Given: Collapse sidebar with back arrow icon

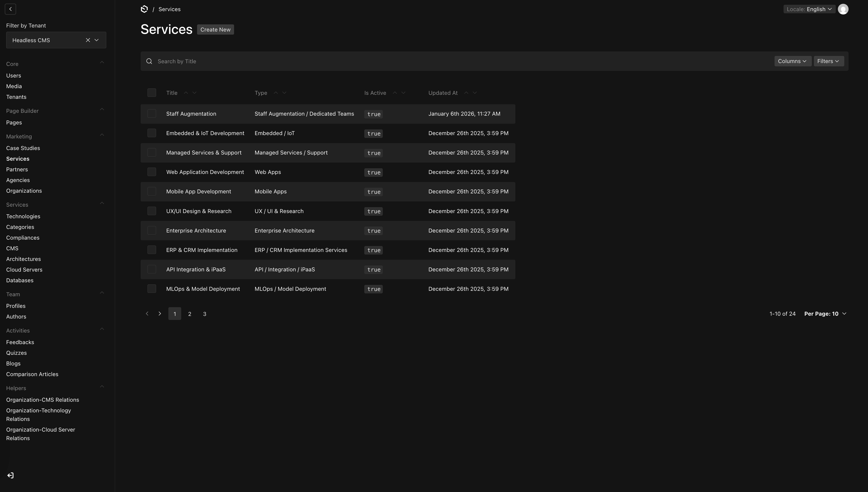Looking at the screenshot, I should 10,9.
